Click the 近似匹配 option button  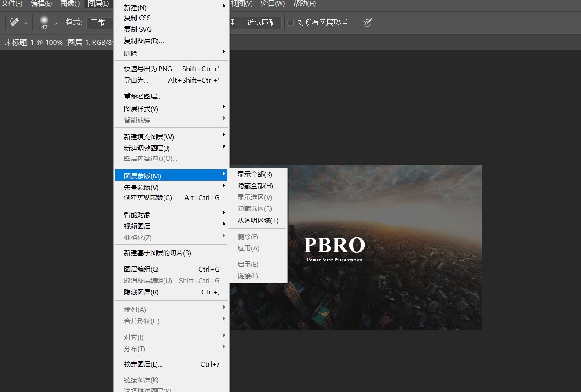click(x=261, y=22)
